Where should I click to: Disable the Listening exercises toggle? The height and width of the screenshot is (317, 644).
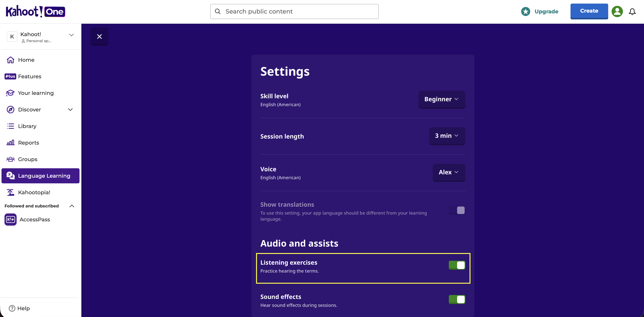click(457, 265)
